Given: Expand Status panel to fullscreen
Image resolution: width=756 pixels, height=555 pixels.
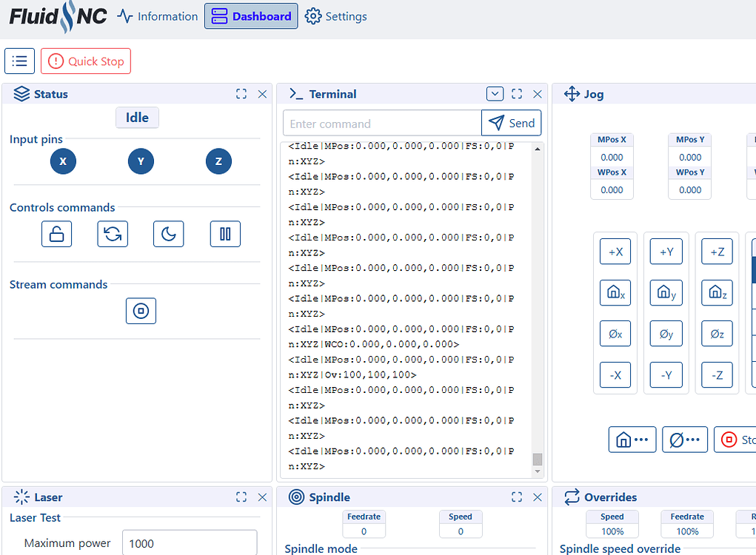Looking at the screenshot, I should coord(241,94).
